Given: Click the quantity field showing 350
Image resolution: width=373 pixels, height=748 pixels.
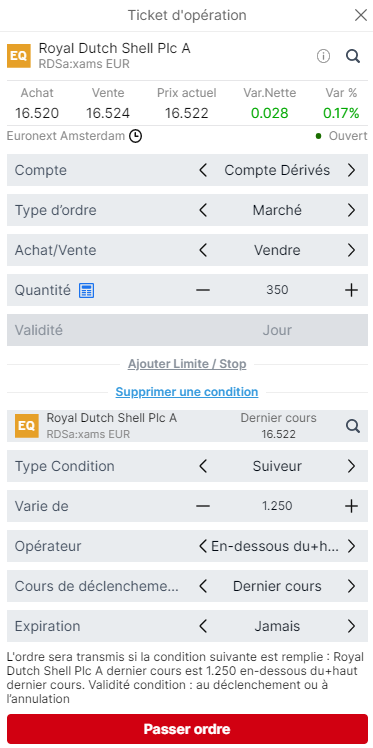Looking at the screenshot, I should [x=277, y=290].
